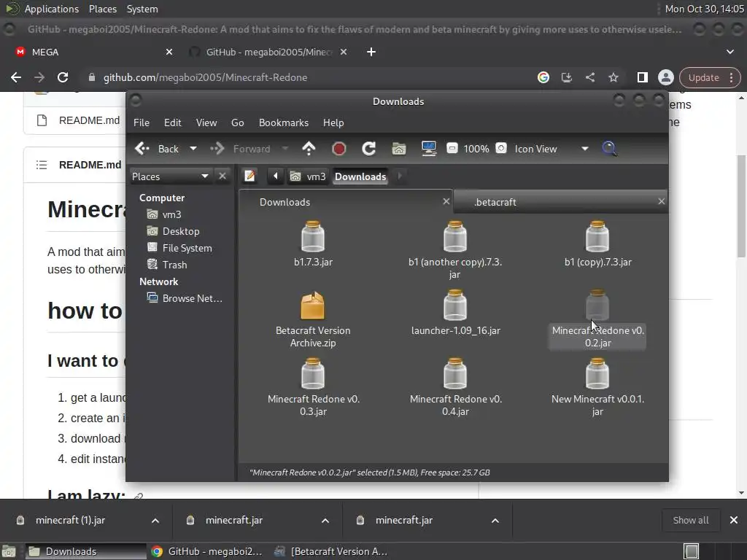Image resolution: width=747 pixels, height=560 pixels.
Task: Share this page icon in Chrome
Action: coord(589,77)
